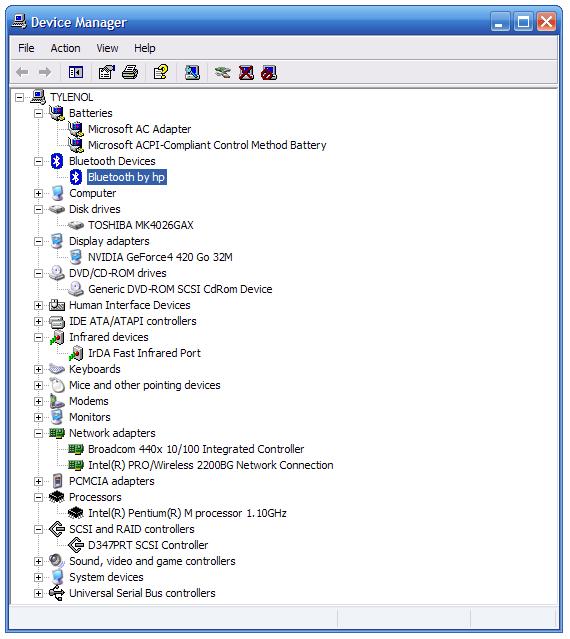Collapse the Disk drives category
570x639 pixels.
point(38,209)
